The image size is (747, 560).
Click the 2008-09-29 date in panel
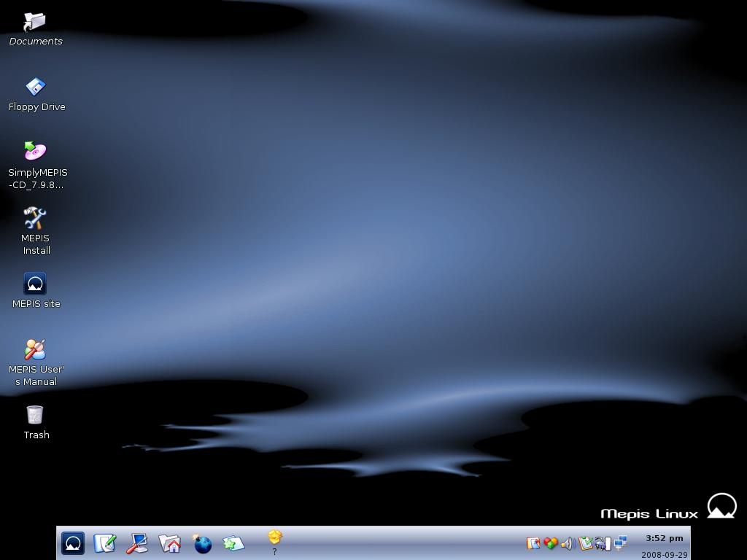coord(664,555)
